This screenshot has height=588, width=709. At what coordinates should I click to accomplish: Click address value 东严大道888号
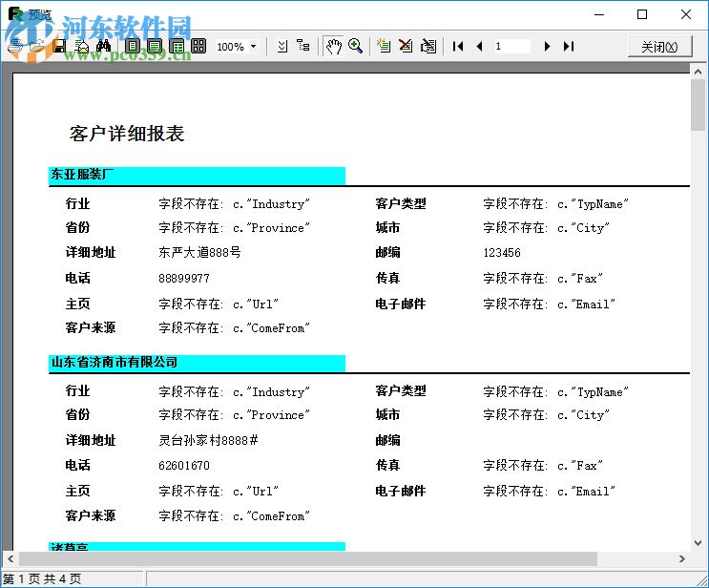pyautogui.click(x=199, y=252)
